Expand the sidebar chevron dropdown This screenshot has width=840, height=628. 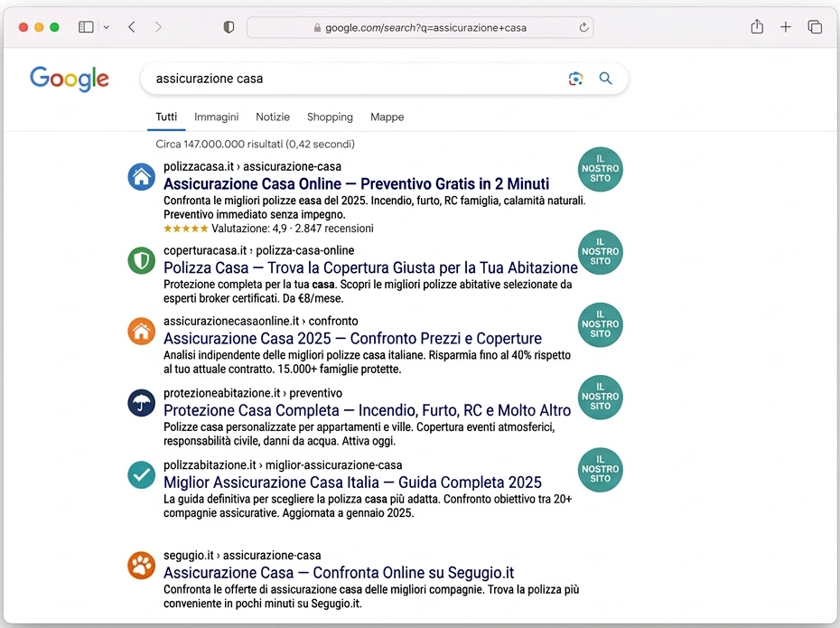coord(106,27)
